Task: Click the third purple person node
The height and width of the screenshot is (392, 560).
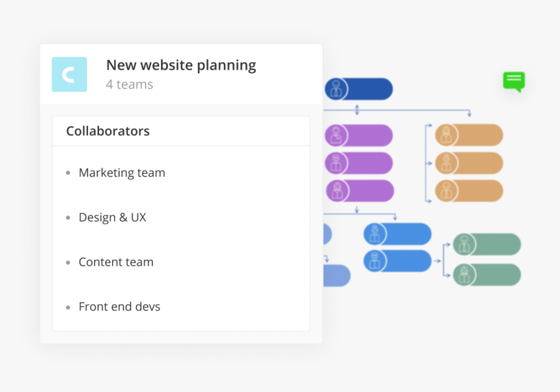Action: click(359, 191)
